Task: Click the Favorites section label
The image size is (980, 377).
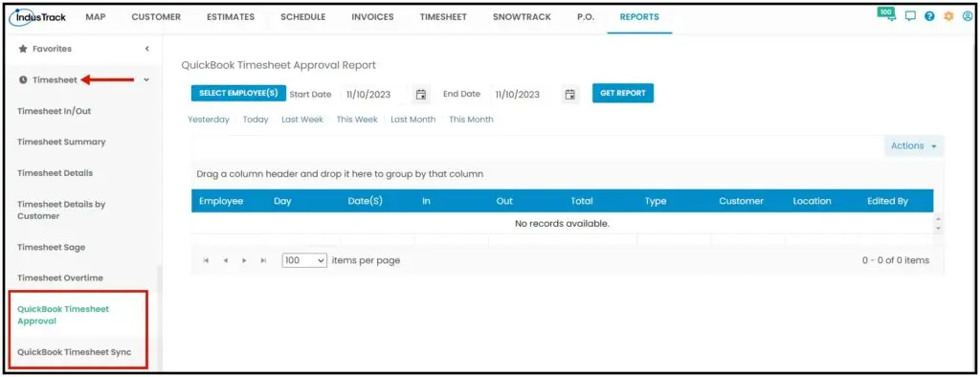Action: (x=52, y=49)
